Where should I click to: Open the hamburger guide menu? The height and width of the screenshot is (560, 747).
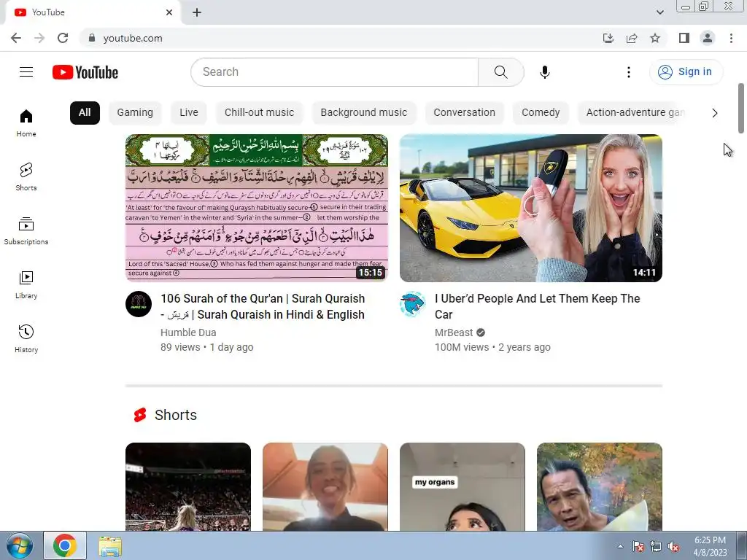pos(26,72)
